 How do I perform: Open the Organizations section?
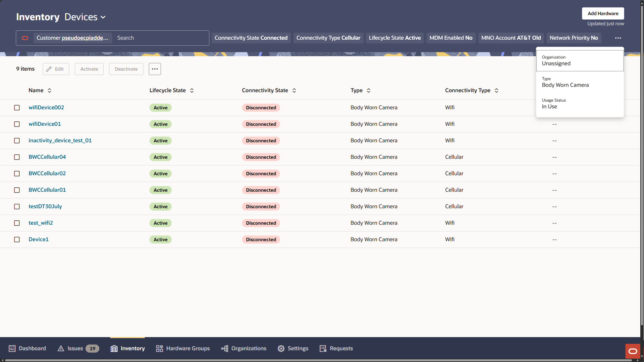click(243, 348)
